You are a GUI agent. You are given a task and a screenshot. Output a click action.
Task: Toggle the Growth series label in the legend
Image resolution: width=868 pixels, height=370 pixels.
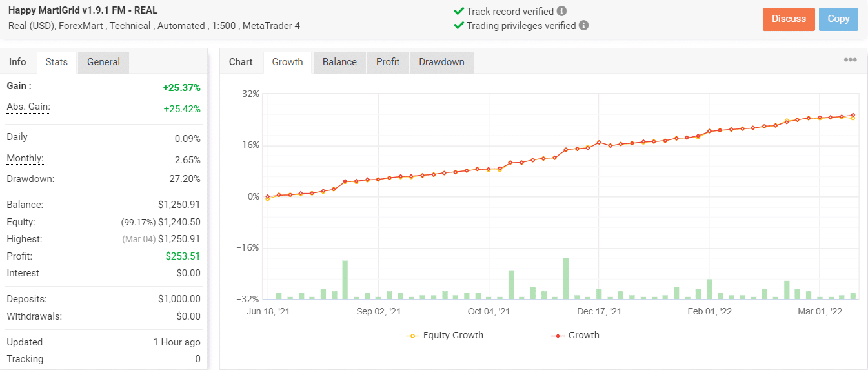click(584, 335)
